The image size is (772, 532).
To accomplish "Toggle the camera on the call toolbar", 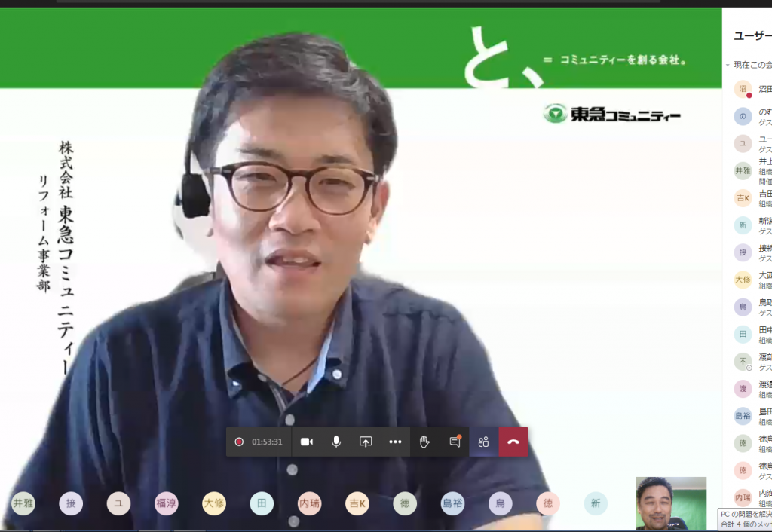I will point(307,442).
